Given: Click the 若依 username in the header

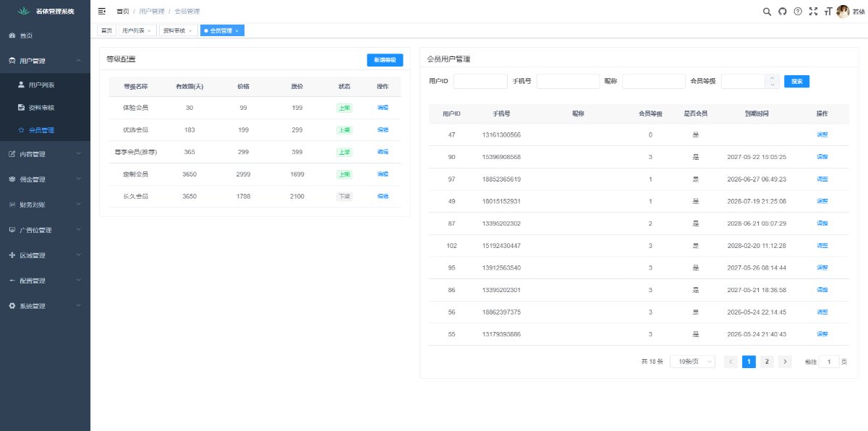Looking at the screenshot, I should pos(858,12).
